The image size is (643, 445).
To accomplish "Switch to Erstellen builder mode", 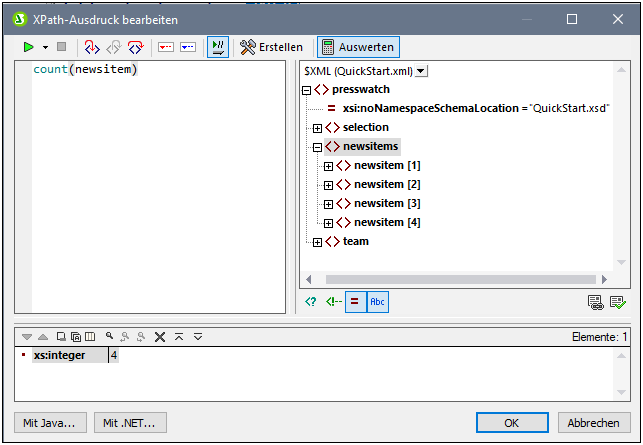I will click(271, 47).
